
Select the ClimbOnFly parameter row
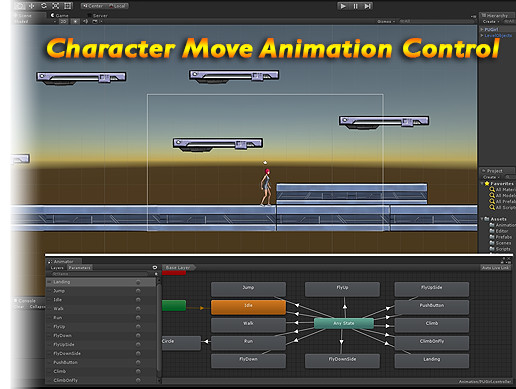click(x=101, y=380)
